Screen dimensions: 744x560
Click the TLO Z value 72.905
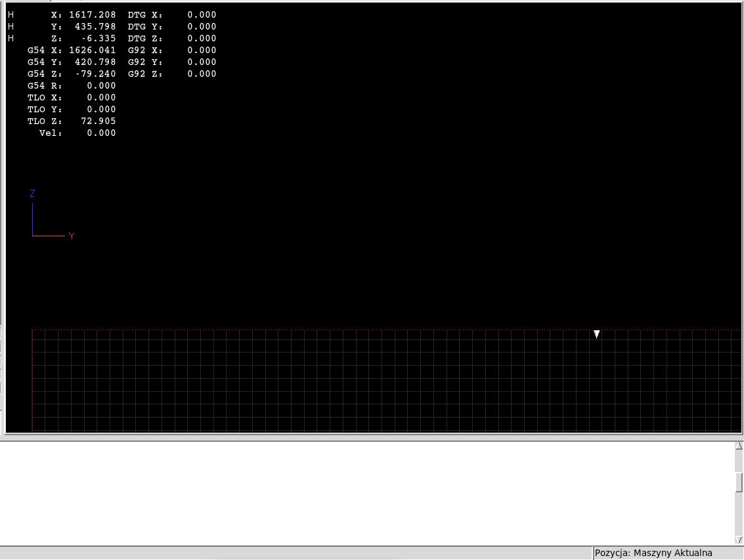(x=98, y=121)
